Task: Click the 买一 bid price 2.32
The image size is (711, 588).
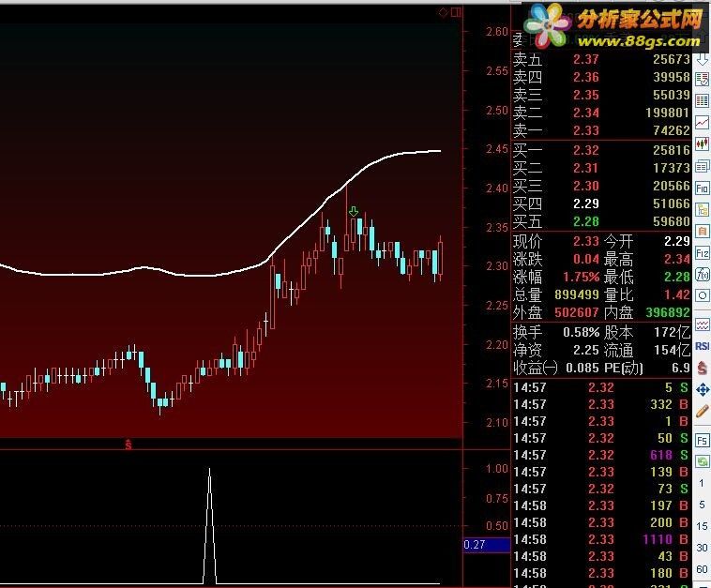Action: point(586,150)
